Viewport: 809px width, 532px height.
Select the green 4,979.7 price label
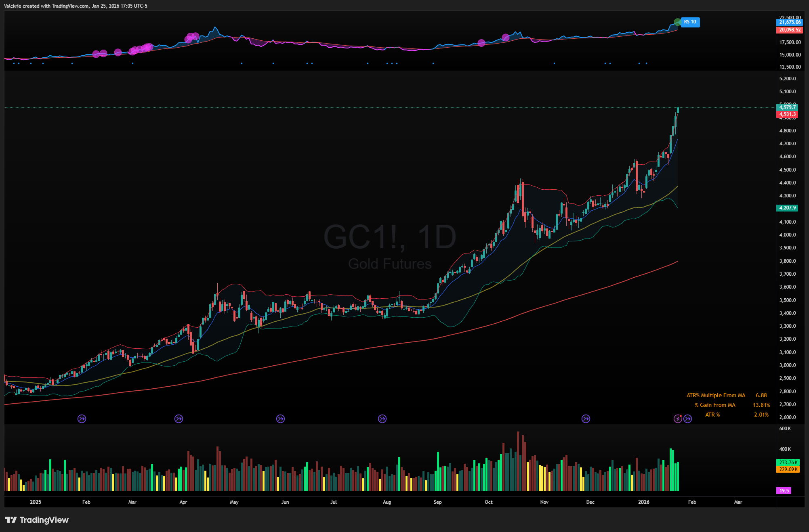787,107
